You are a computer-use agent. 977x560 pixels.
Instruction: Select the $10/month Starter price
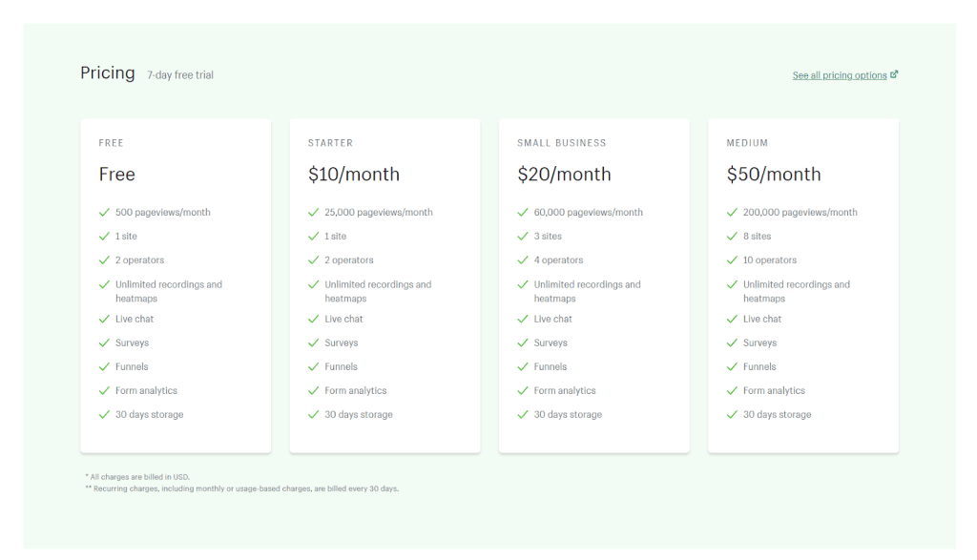(354, 175)
